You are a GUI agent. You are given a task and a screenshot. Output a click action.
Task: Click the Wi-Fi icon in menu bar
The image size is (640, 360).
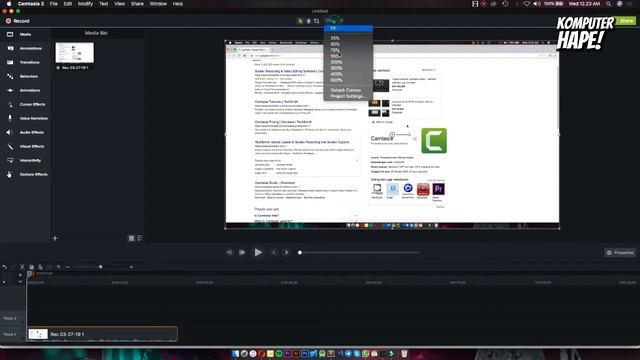tap(527, 4)
